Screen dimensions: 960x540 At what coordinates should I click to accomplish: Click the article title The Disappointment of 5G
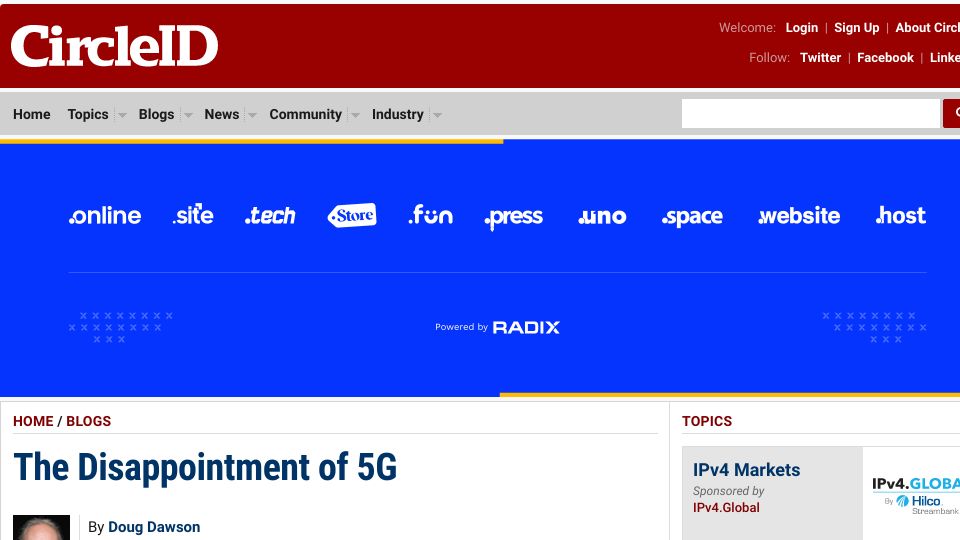205,468
